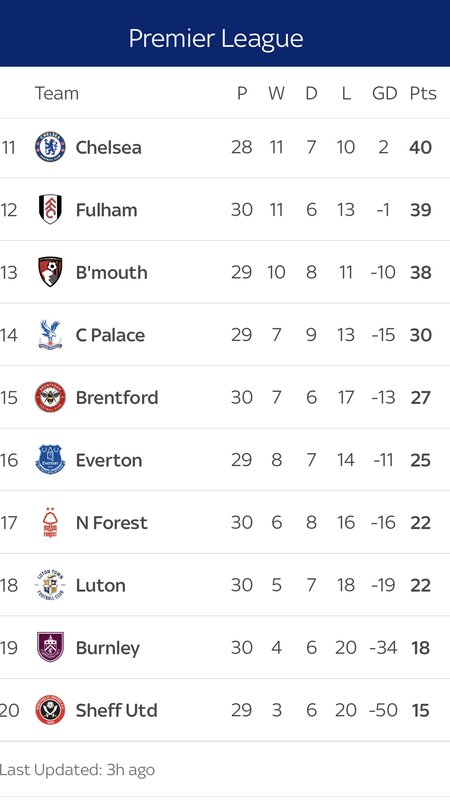Select the N Forest team name
Screen dimensions: 450x800
point(112,523)
